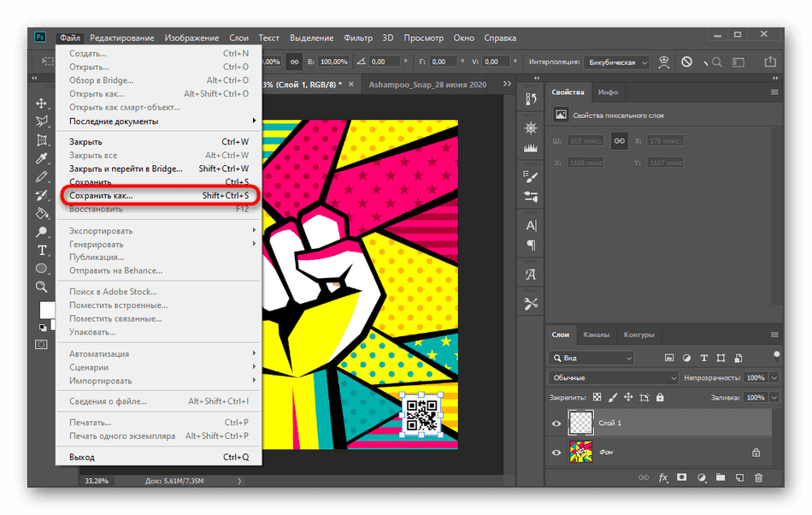Open the Tool Presets panel icon
The height and width of the screenshot is (515, 812).
click(531, 304)
